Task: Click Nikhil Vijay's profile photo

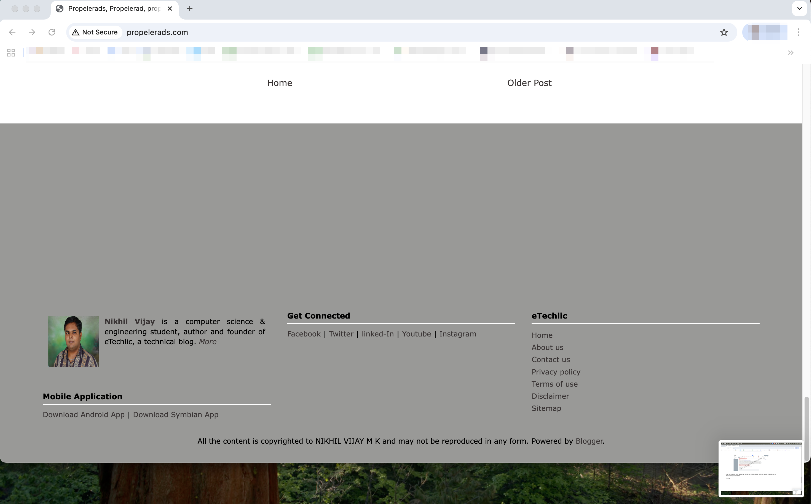Action: [73, 342]
